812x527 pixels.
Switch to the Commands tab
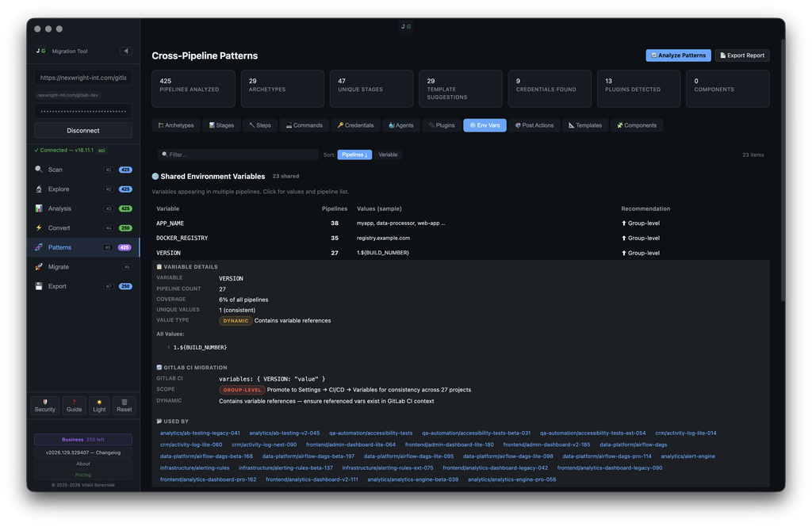304,125
